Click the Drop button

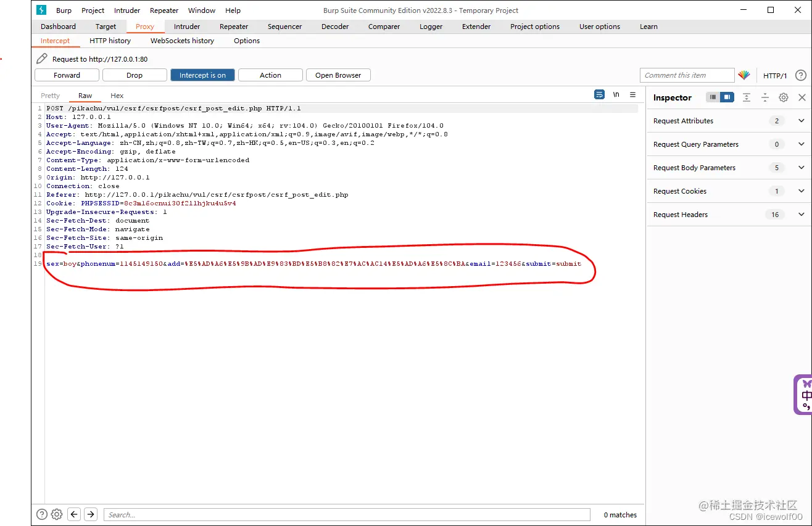[135, 75]
